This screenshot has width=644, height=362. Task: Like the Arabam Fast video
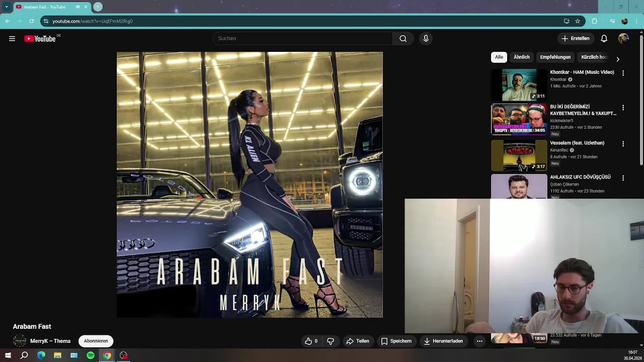pos(311,341)
